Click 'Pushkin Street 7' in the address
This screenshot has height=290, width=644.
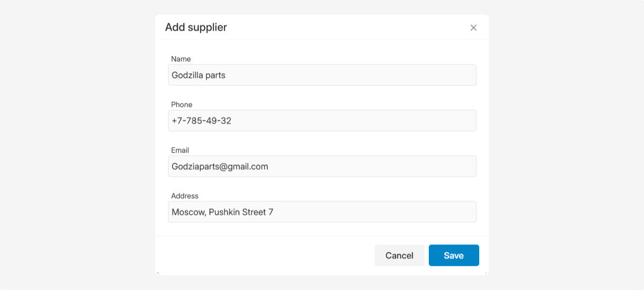[241, 212]
